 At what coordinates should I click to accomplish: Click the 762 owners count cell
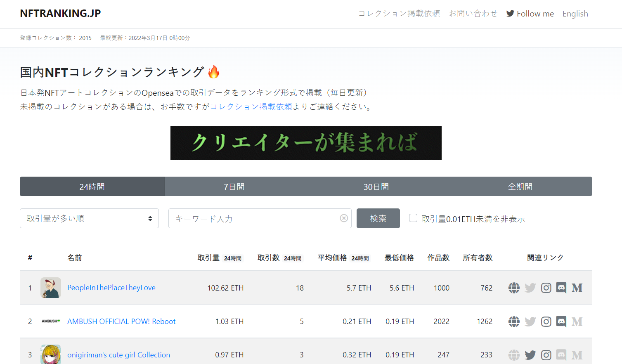coord(487,288)
